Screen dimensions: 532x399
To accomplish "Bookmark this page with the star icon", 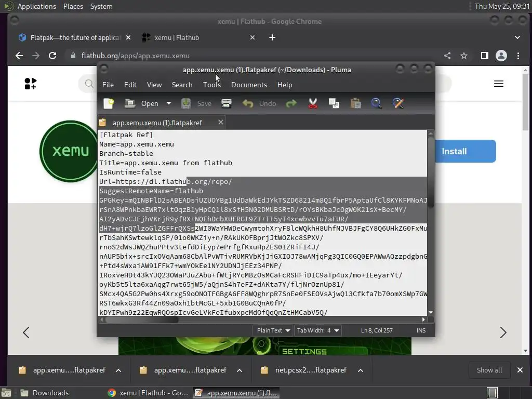I will [464, 56].
